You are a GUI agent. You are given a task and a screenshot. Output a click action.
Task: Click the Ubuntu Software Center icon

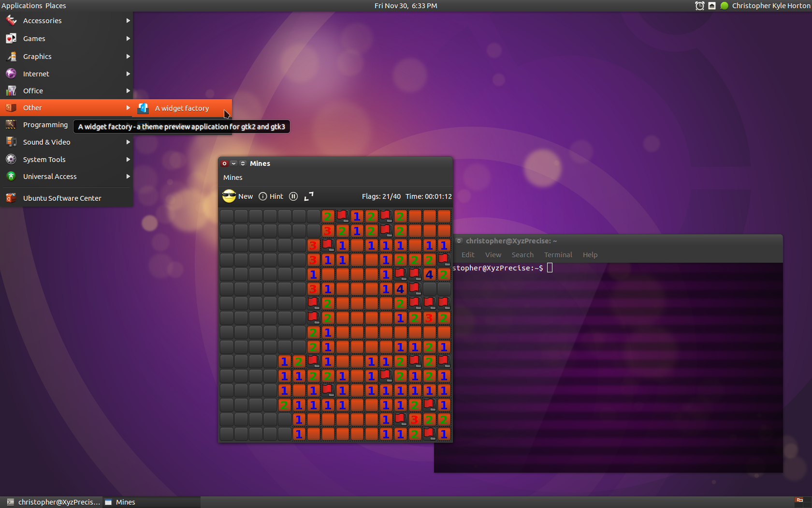pos(11,198)
